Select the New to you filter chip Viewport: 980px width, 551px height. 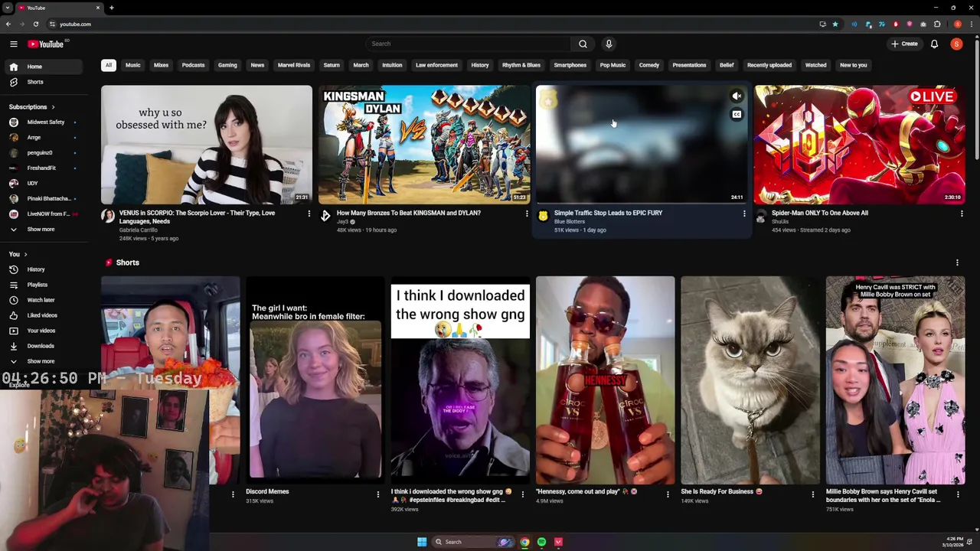point(854,65)
